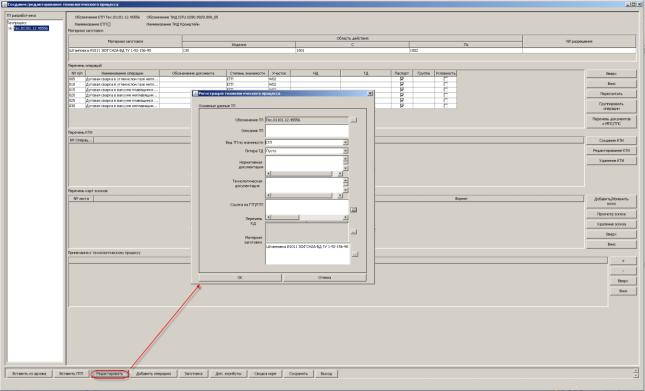The width and height of the screenshot is (645, 391).
Task: Toggle Успешность checkbox for operation 010
Action: coord(445,84)
